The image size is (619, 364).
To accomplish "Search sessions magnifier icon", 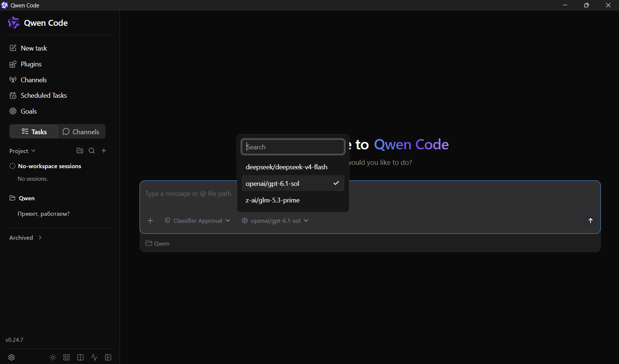I will coord(92,150).
